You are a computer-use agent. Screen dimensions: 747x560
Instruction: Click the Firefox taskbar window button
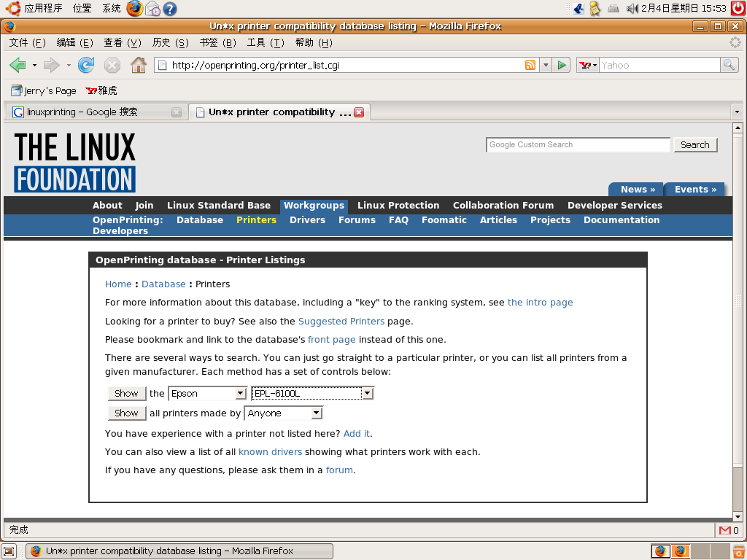[x=179, y=551]
